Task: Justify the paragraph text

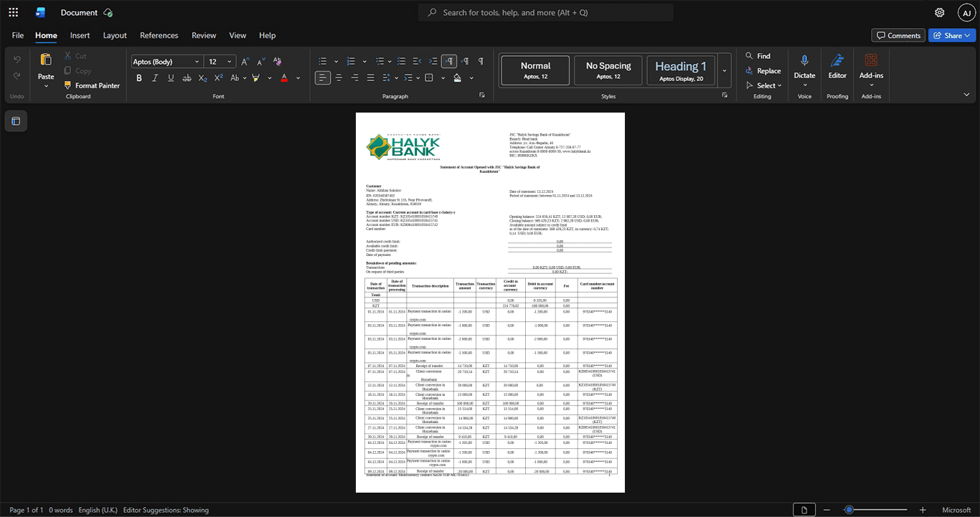Action: pos(370,77)
